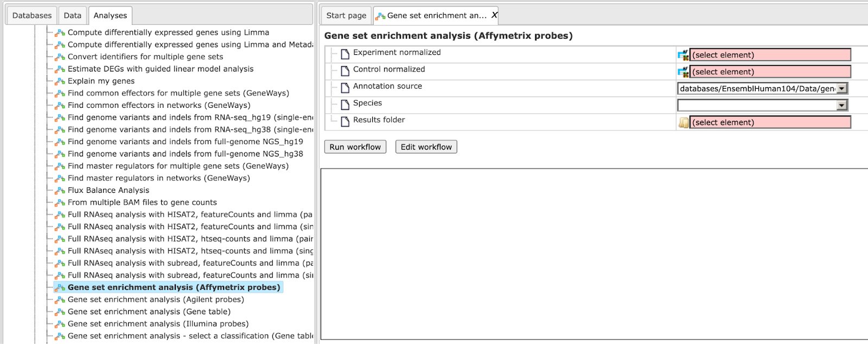Click the Edit workflow button
This screenshot has height=344, width=868.
pyautogui.click(x=426, y=147)
